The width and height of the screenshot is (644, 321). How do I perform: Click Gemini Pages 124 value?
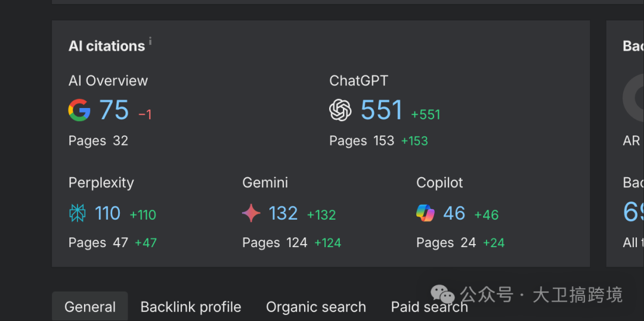coord(296,243)
